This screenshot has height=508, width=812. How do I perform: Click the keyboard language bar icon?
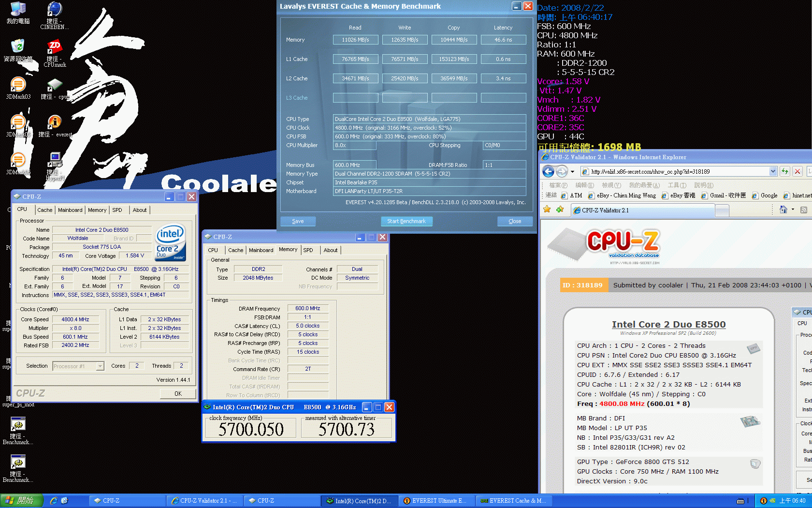(x=740, y=501)
